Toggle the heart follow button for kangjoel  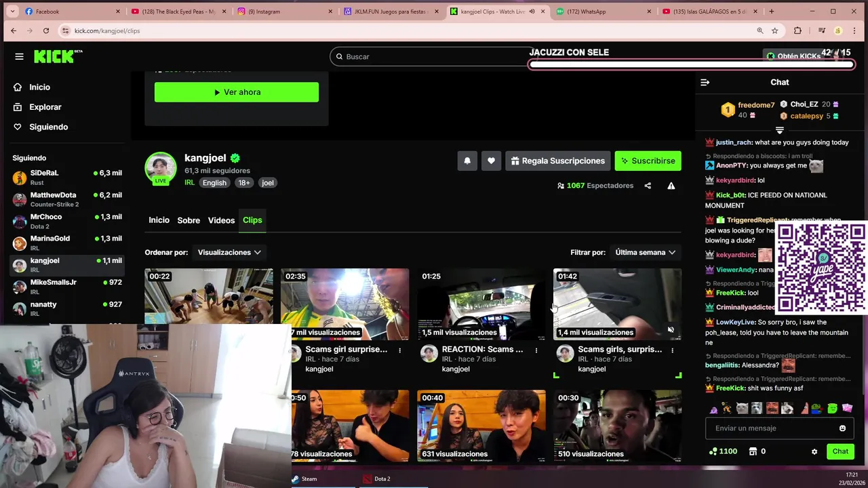pos(491,161)
